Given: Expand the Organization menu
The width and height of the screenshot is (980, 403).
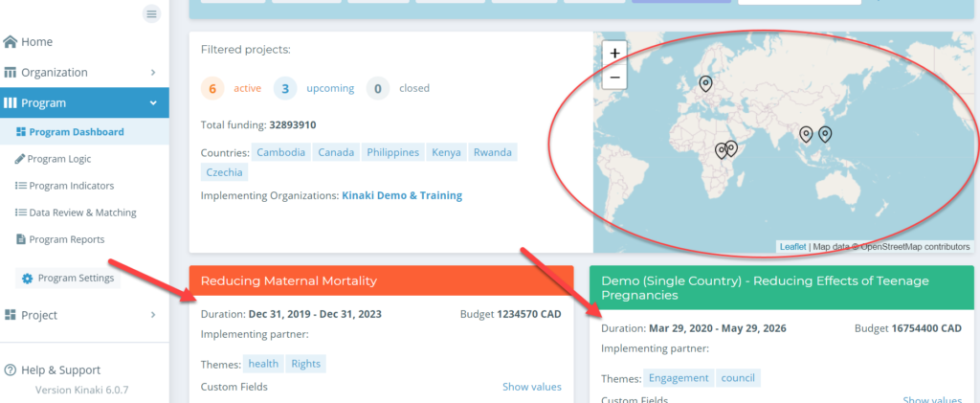Looking at the screenshot, I should [84, 73].
